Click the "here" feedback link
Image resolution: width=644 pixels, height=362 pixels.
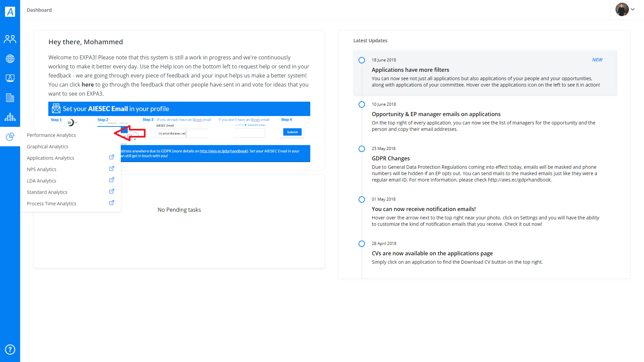88,85
